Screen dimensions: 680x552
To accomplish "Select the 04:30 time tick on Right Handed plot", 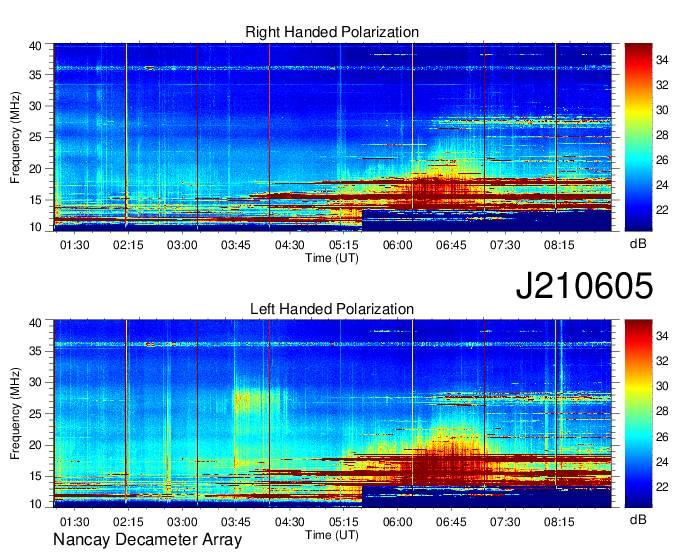I will 290,245.
